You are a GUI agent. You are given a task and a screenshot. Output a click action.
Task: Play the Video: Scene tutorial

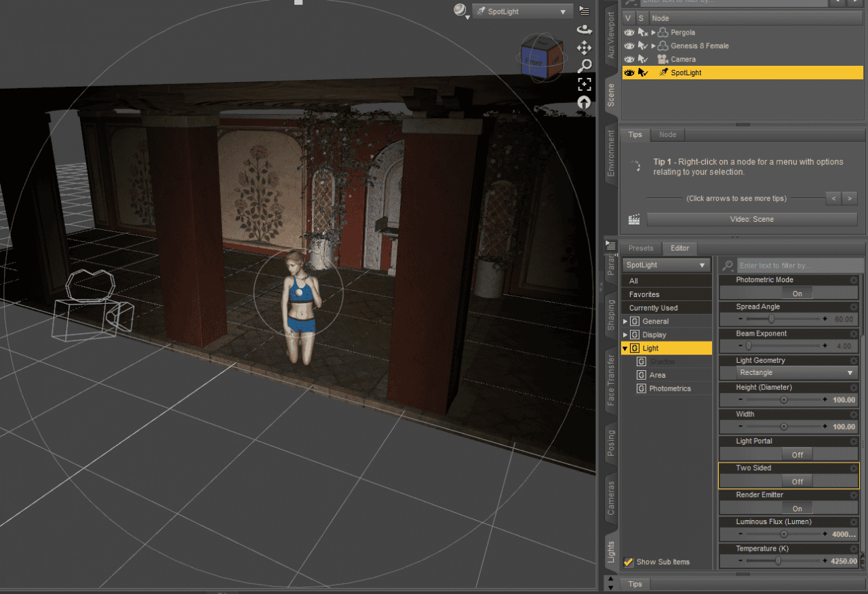pyautogui.click(x=751, y=219)
